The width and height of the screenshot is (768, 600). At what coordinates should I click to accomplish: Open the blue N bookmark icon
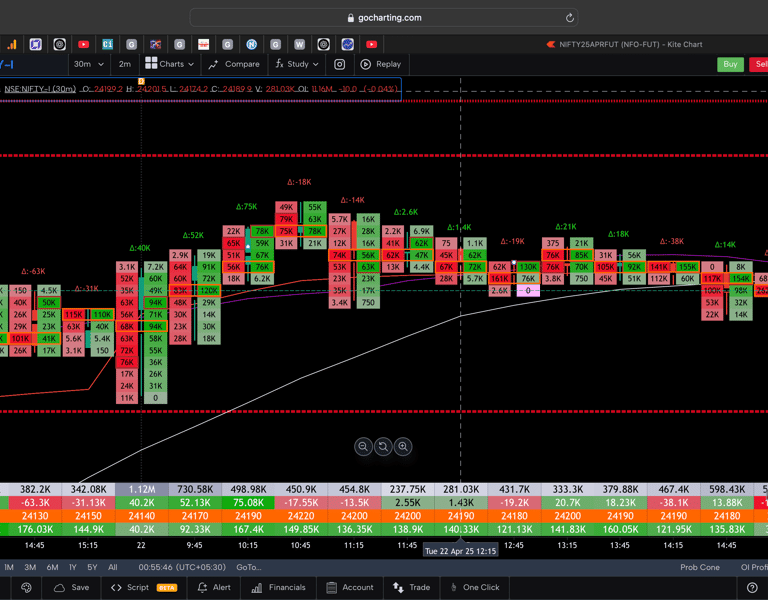[251, 45]
